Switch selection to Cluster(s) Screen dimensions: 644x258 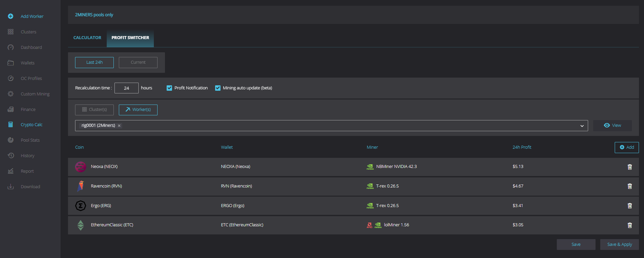tap(94, 110)
